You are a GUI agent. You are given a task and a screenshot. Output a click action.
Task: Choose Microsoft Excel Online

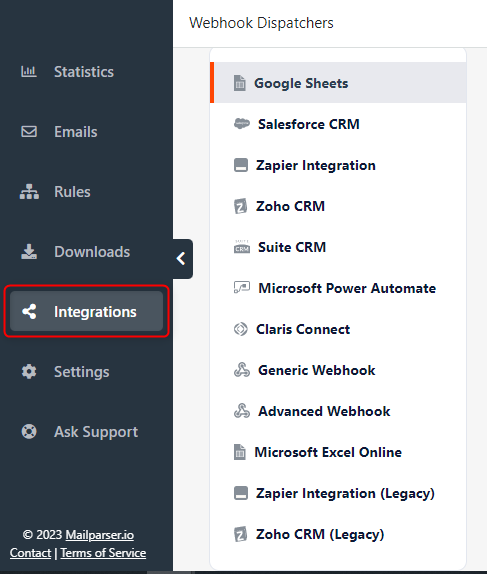338,452
